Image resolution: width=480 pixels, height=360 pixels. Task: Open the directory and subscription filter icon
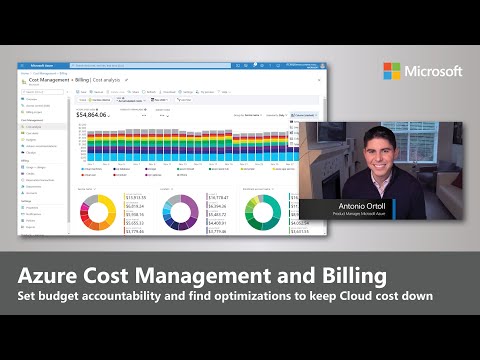point(246,66)
